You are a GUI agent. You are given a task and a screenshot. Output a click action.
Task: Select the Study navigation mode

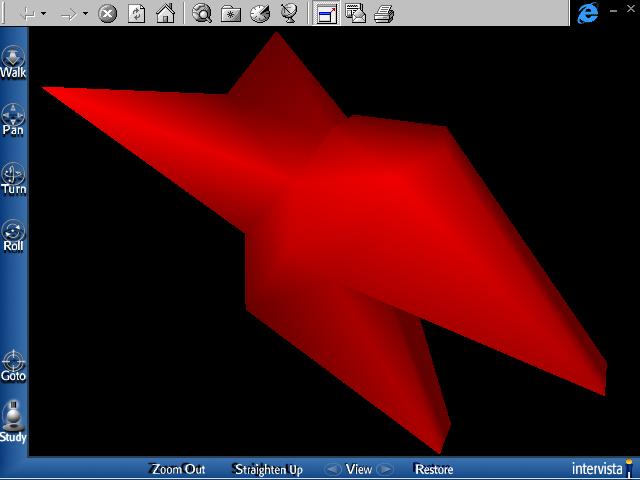point(13,422)
